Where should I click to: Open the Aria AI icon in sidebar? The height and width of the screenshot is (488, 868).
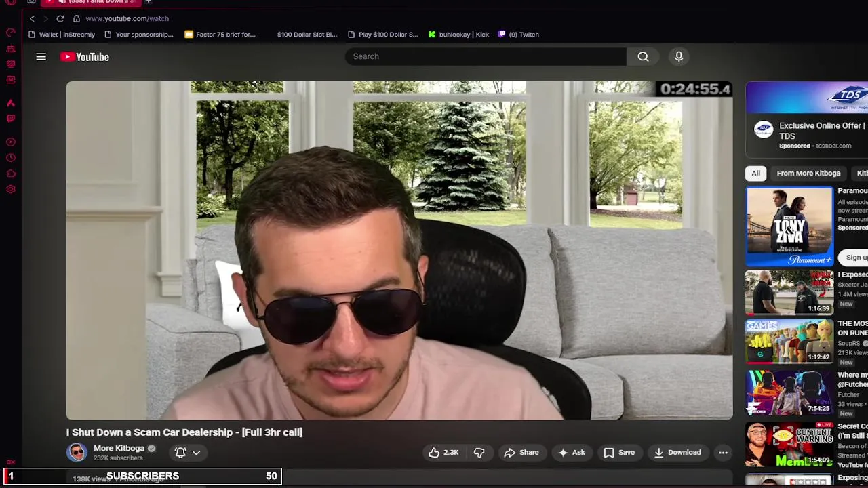(x=11, y=103)
